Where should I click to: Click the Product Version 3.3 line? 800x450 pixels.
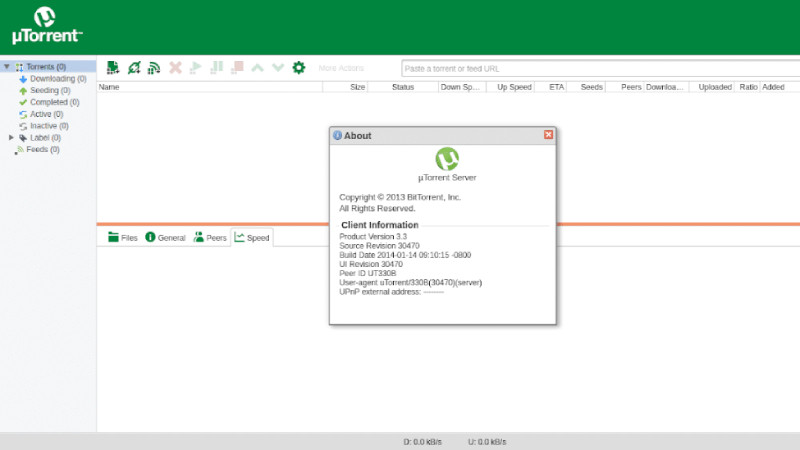pyautogui.click(x=373, y=237)
